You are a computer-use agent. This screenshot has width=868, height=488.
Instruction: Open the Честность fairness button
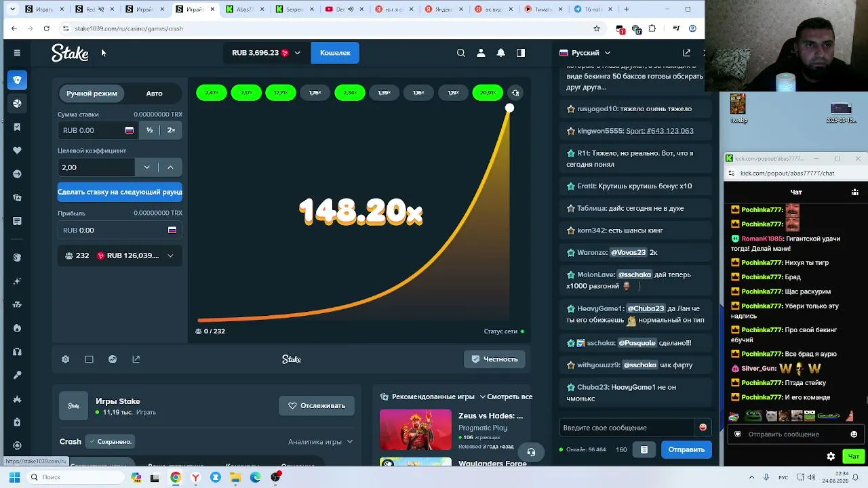(x=494, y=359)
